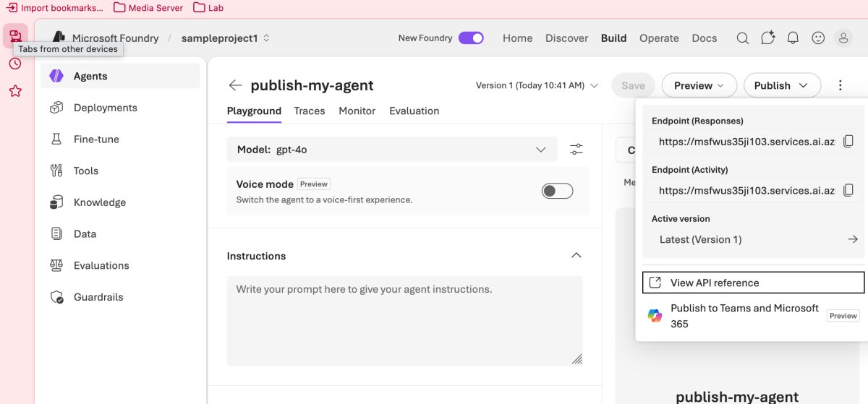Open Knowledge in the sidebar
868x404 pixels.
pos(119,202)
